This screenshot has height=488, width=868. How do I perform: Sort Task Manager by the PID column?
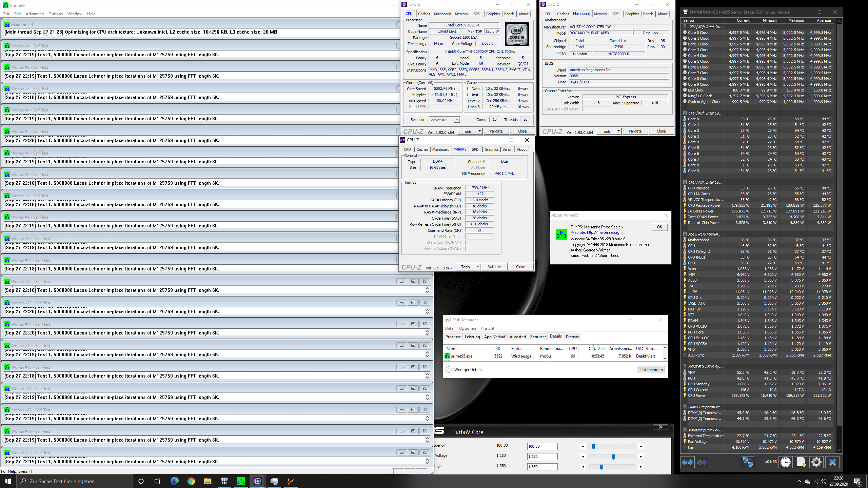[x=500, y=349]
